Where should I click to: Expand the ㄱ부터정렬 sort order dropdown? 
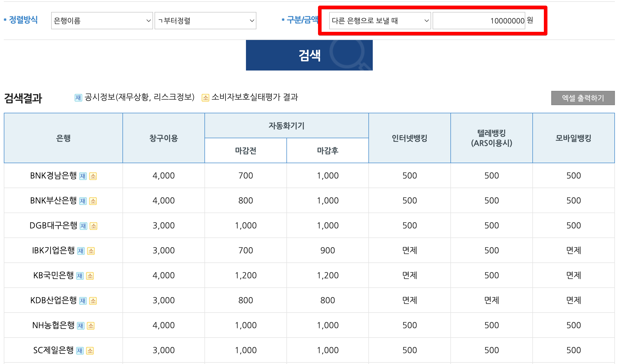click(x=205, y=21)
